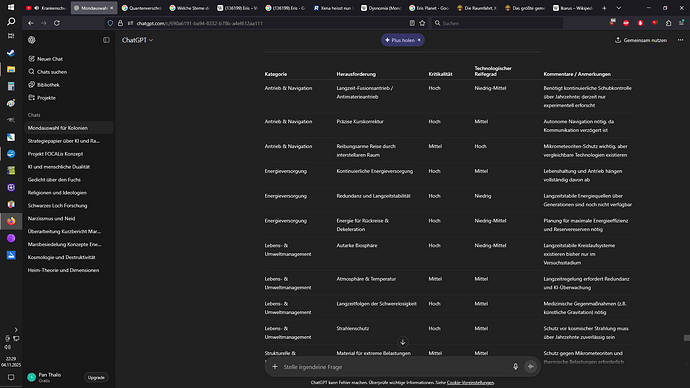The height and width of the screenshot is (388, 690).
Task: Open a new browser tab
Action: [x=604, y=8]
